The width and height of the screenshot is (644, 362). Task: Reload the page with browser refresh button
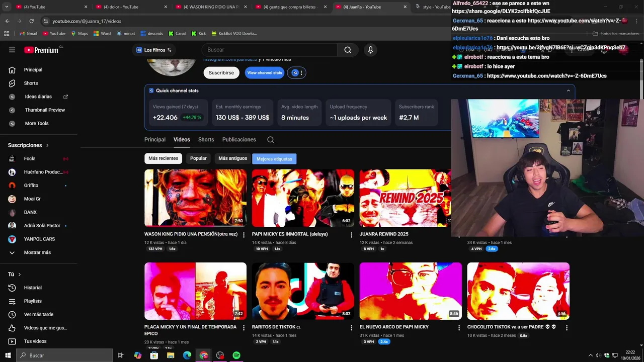31,21
